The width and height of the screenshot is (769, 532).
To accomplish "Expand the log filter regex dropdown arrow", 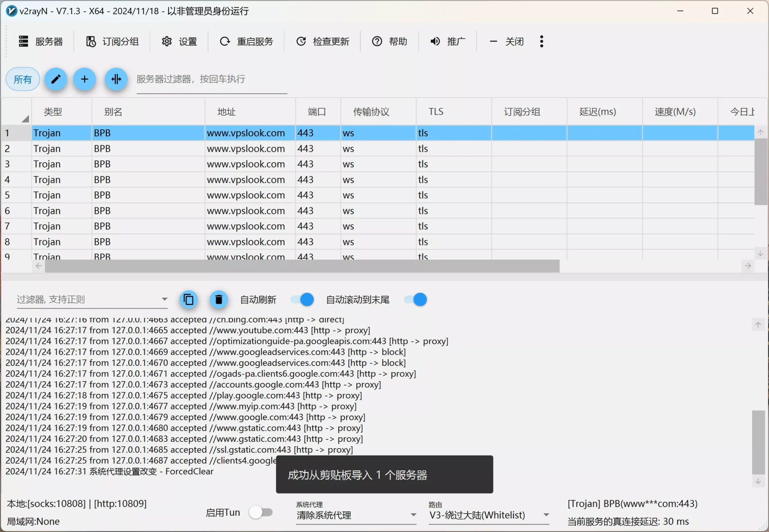I will tap(164, 299).
